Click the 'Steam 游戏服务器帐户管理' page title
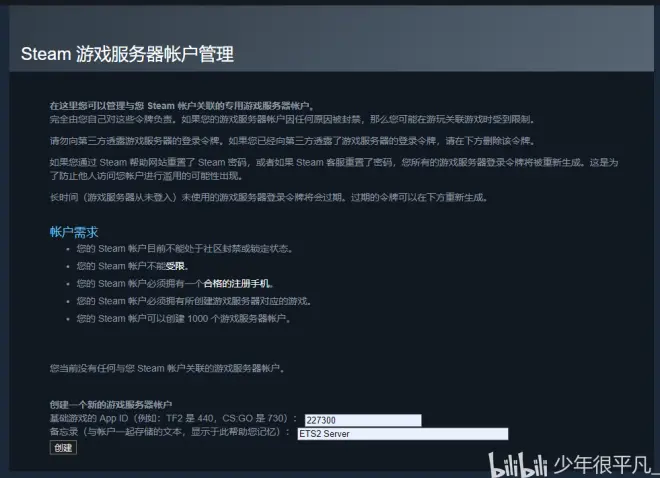660x478 pixels. (127, 54)
